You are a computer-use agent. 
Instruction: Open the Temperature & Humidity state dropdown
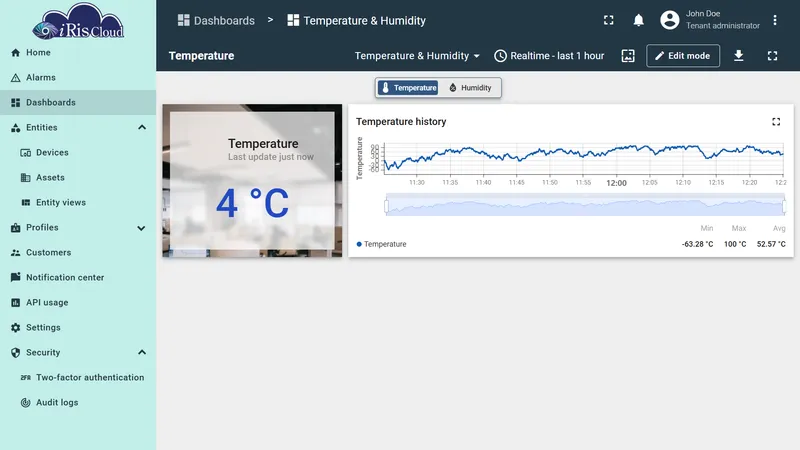(417, 56)
